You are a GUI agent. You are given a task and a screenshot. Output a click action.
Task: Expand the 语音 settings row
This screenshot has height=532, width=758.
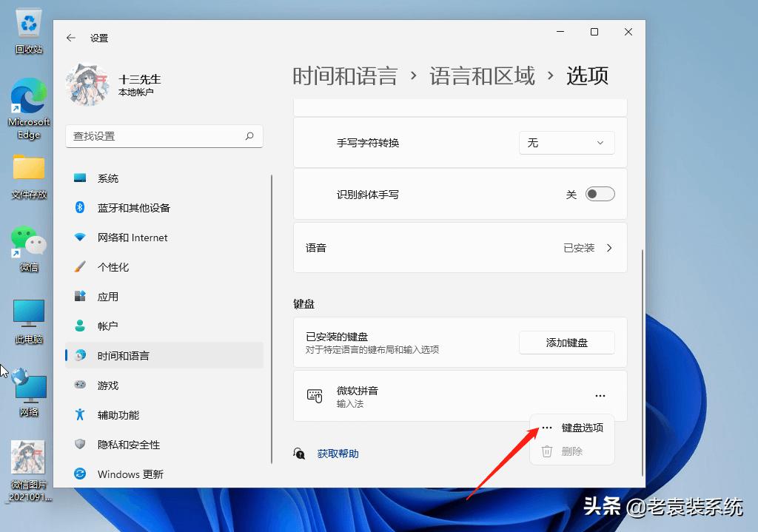[x=459, y=248]
